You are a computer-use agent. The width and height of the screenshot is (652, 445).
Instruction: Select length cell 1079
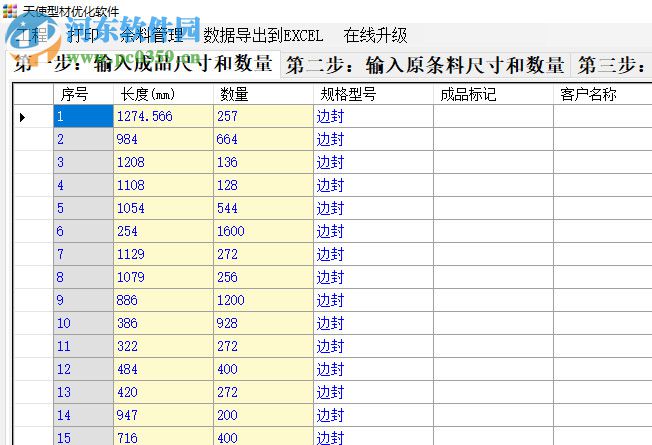[163, 277]
